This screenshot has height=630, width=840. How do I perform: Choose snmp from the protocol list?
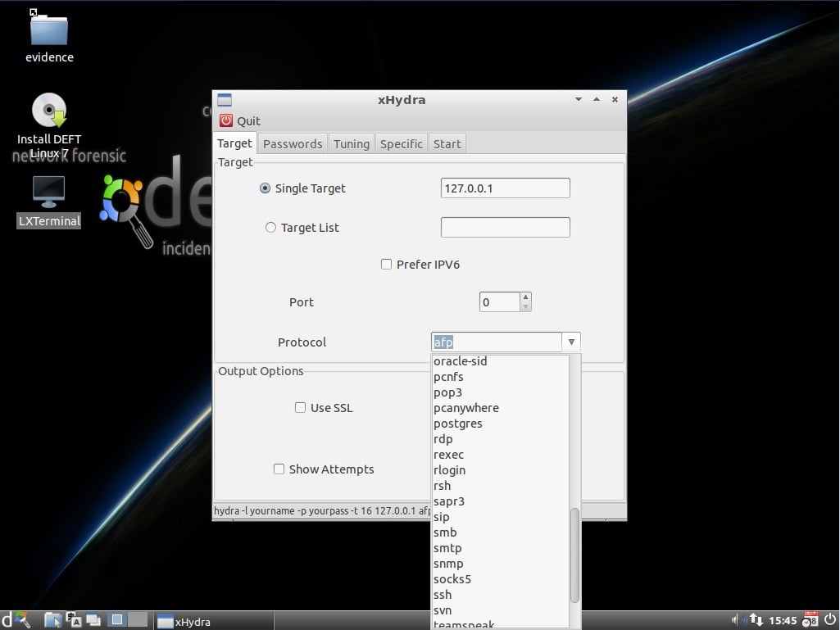point(501,564)
